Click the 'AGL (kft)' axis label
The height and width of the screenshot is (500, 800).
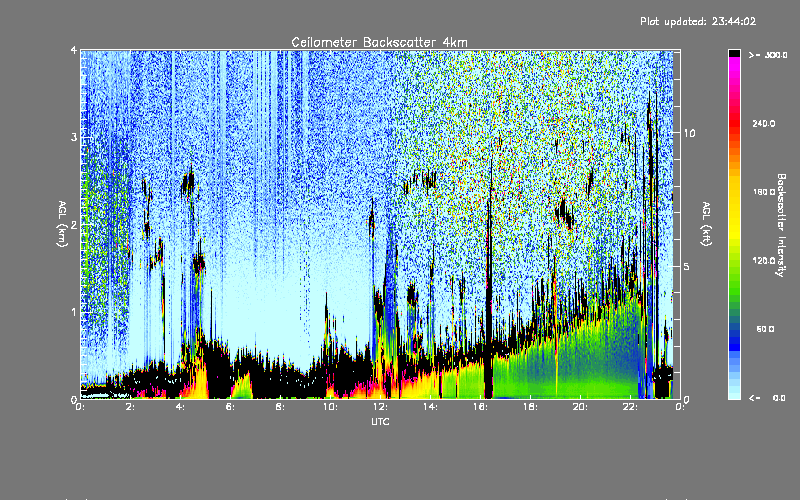706,224
